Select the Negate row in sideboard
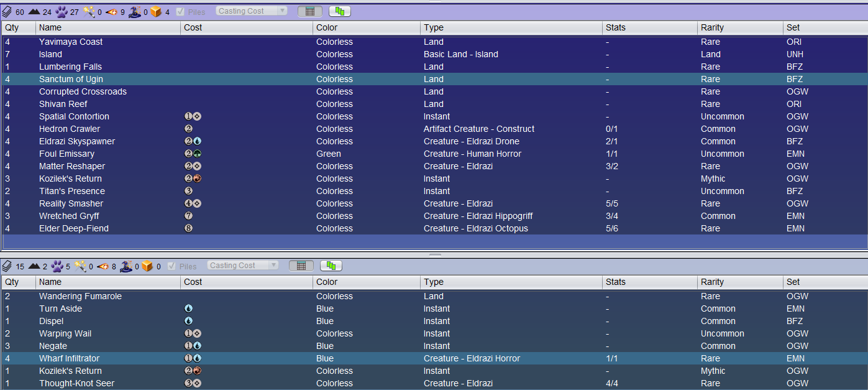868x390 pixels. 434,346
